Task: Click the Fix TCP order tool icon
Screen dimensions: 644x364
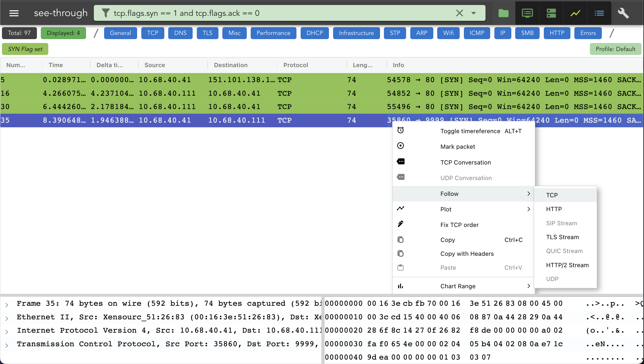Action: coord(401,224)
